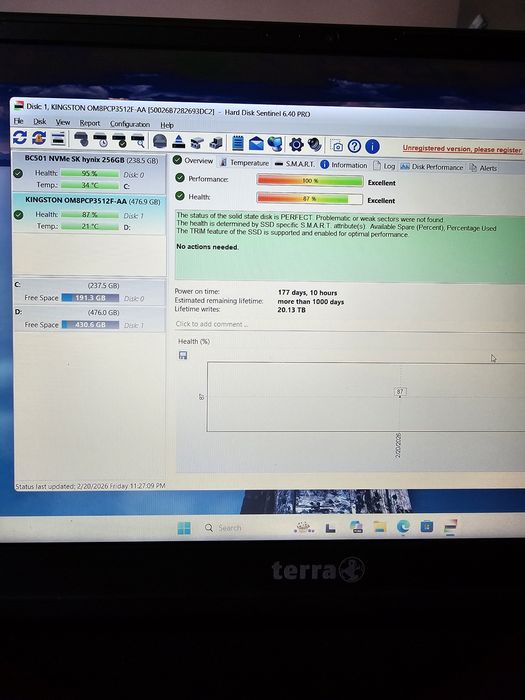525x700 pixels.
Task: Click the SK hynix Health 95 % bar
Action: (x=90, y=173)
